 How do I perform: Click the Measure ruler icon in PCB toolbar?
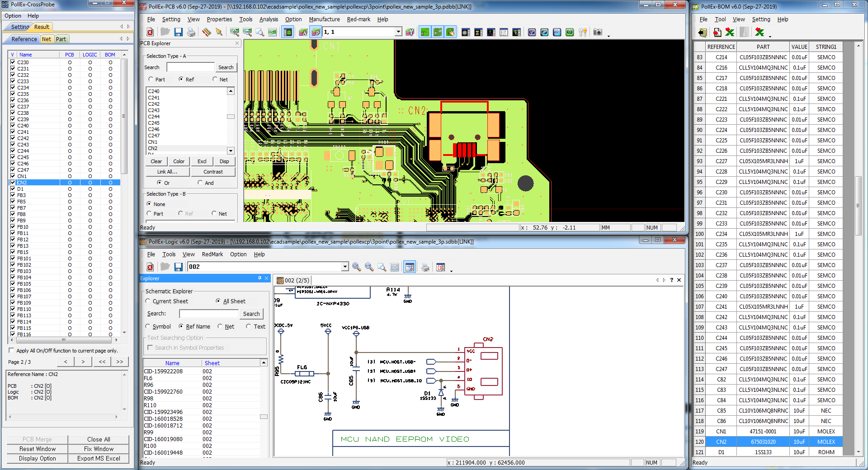pyautogui.click(x=207, y=32)
